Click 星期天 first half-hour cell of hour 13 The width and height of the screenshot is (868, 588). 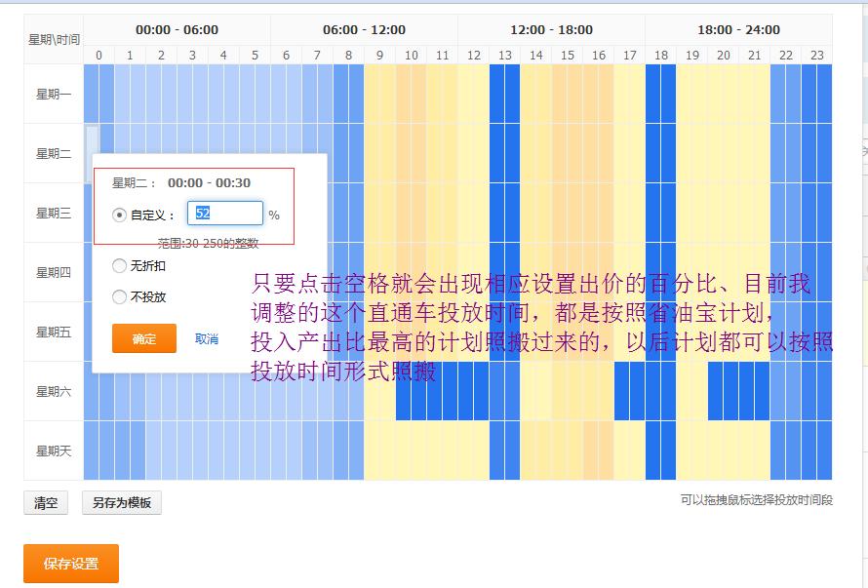coord(497,451)
